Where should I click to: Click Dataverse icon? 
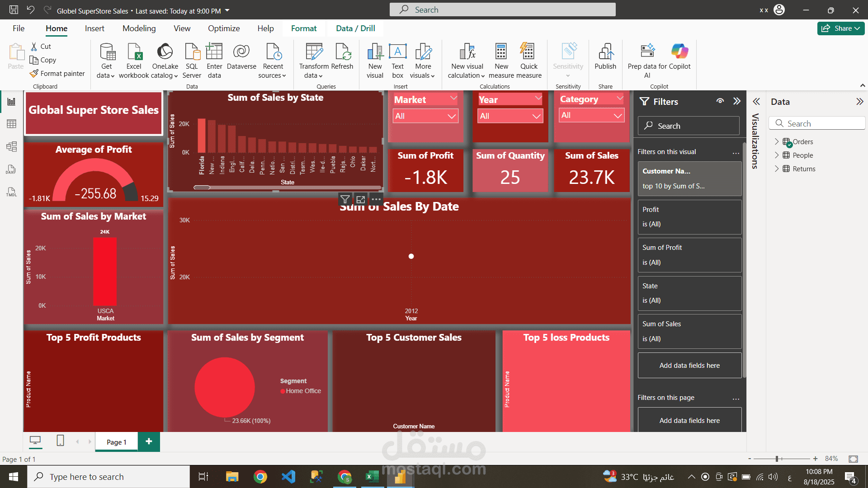(241, 56)
